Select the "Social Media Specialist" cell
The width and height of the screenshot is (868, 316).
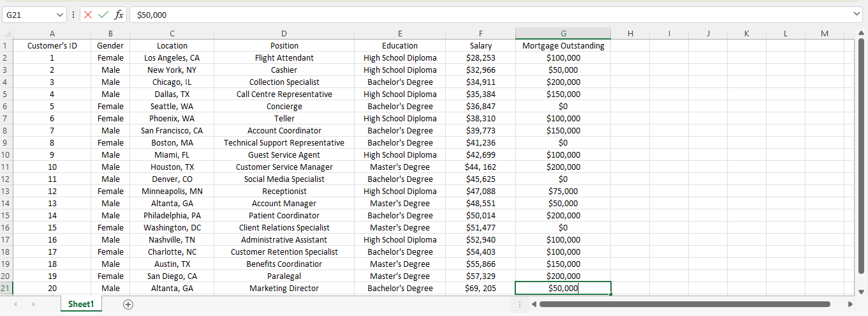pos(284,179)
